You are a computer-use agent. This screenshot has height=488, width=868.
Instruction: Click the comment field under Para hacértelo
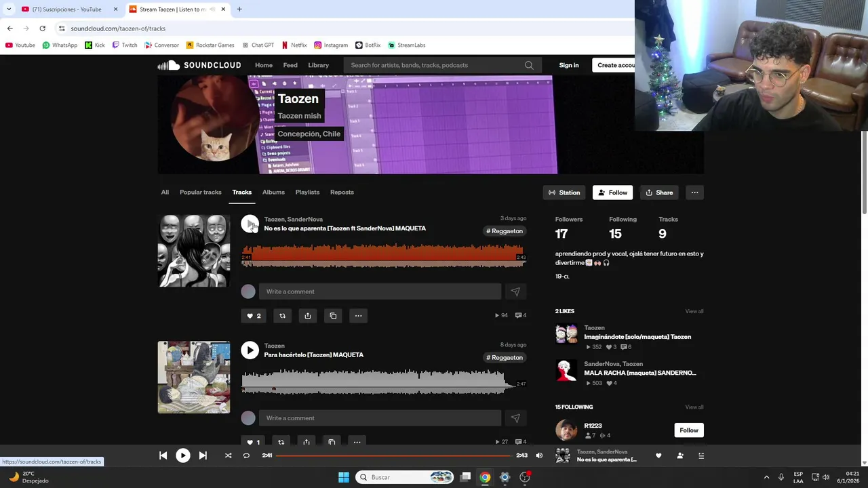point(380,418)
